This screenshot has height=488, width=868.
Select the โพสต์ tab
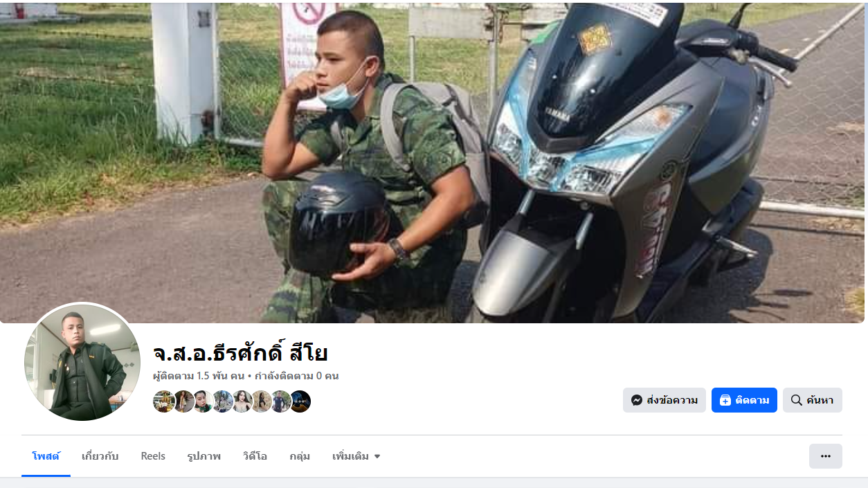(46, 456)
